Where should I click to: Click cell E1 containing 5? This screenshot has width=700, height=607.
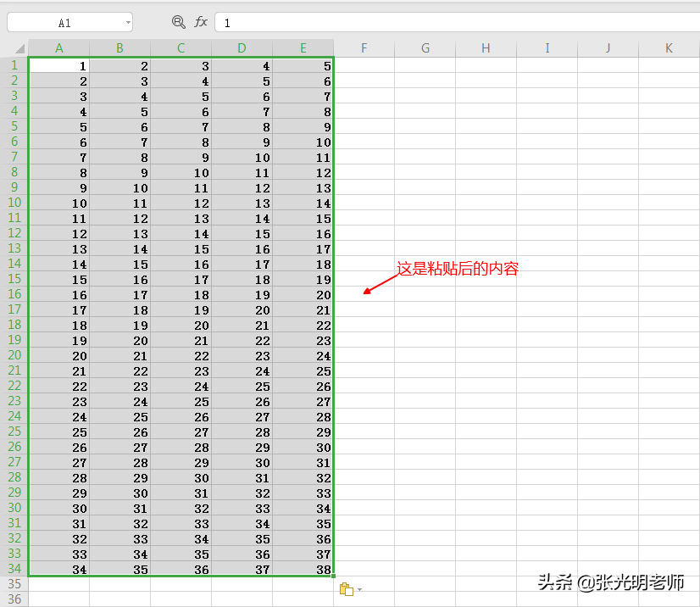303,65
